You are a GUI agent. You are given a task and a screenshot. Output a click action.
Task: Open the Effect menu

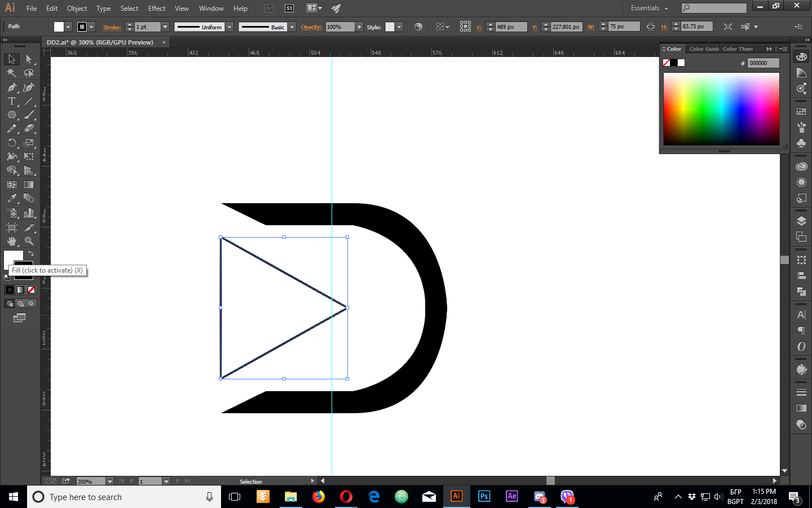(157, 8)
